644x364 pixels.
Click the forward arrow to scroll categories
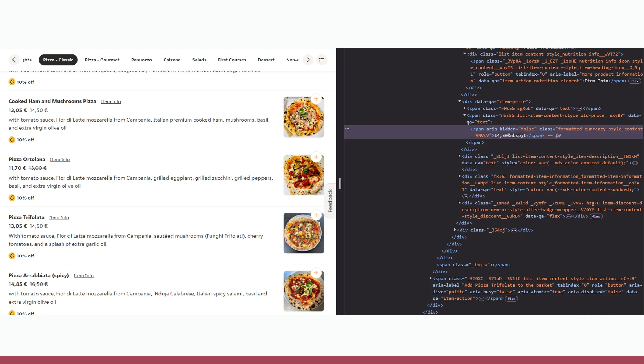(308, 60)
